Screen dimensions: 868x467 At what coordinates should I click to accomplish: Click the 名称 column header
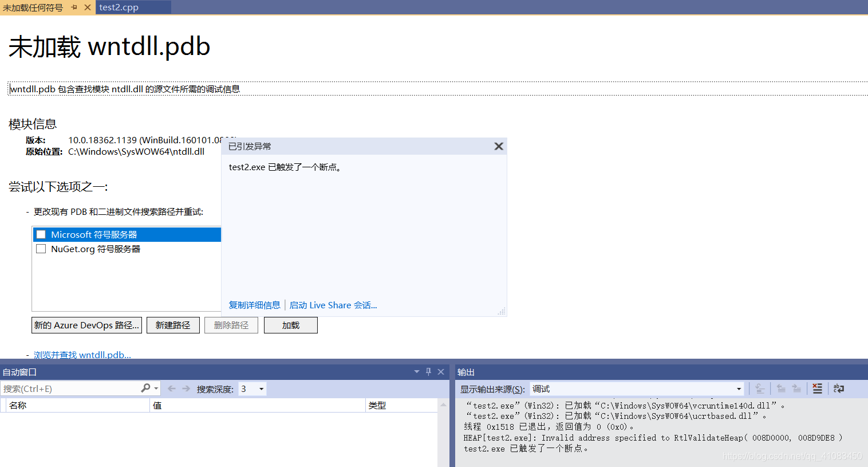click(77, 405)
